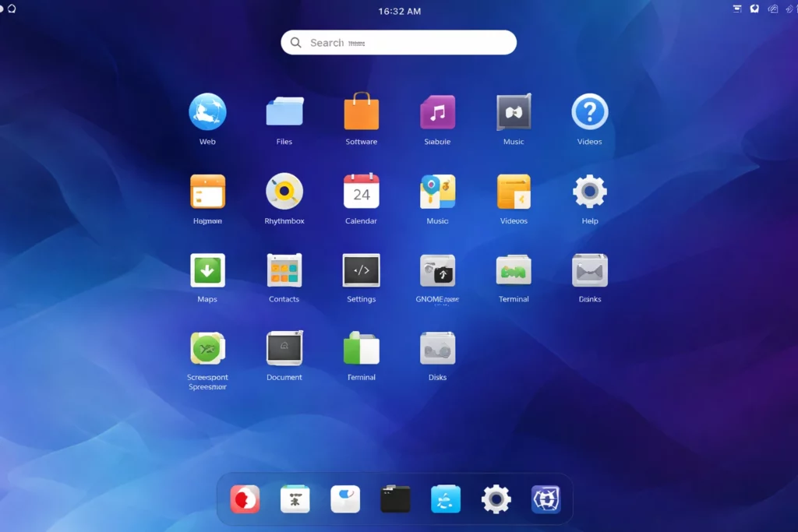Image resolution: width=798 pixels, height=532 pixels.
Task: Click the 16:32 AM clock
Action: pyautogui.click(x=400, y=11)
